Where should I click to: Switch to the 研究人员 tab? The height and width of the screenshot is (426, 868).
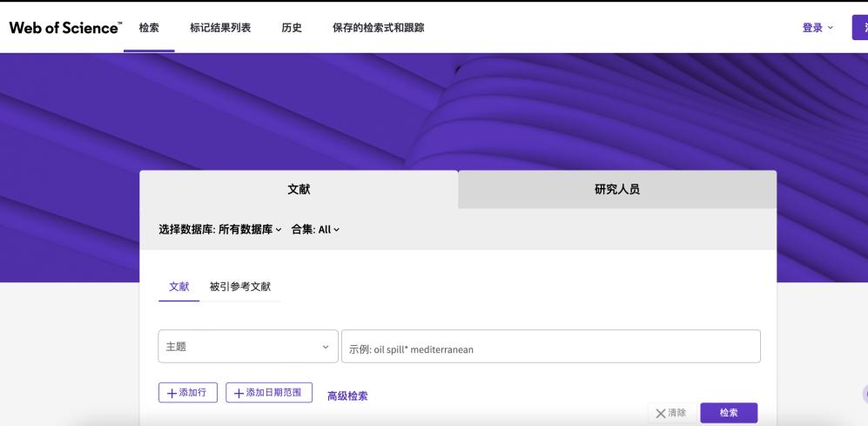tap(617, 189)
